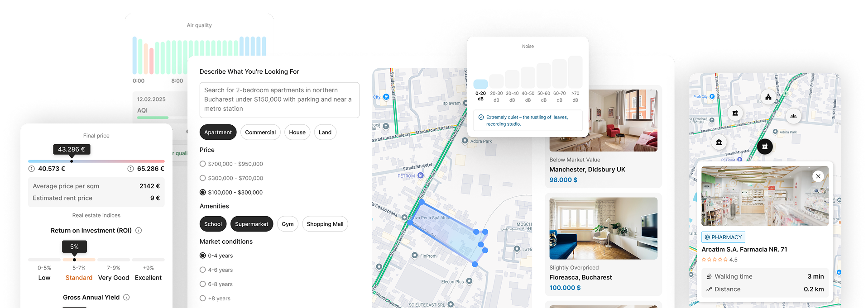Click the Final price slider handle
Viewport: 868px width, 308px height.
click(72, 161)
